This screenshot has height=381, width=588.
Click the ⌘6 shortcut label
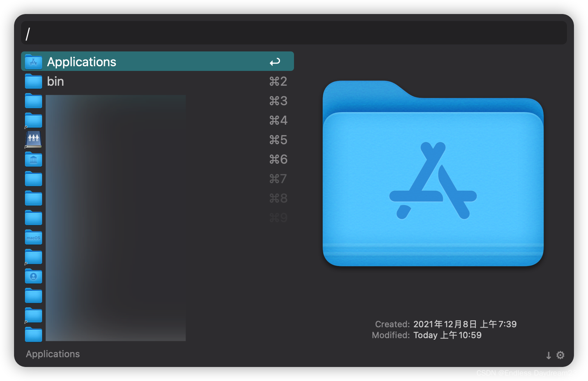(278, 159)
